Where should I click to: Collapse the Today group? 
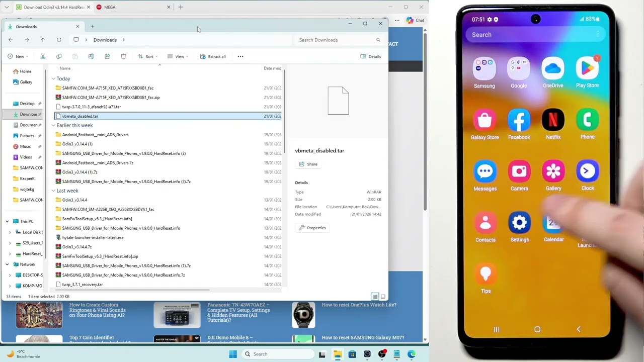[53, 78]
